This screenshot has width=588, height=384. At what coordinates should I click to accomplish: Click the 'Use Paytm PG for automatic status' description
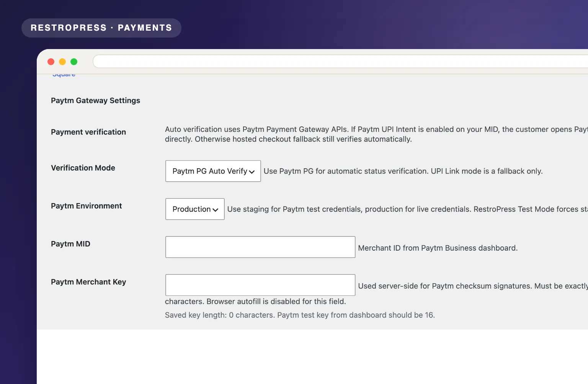pyautogui.click(x=403, y=171)
